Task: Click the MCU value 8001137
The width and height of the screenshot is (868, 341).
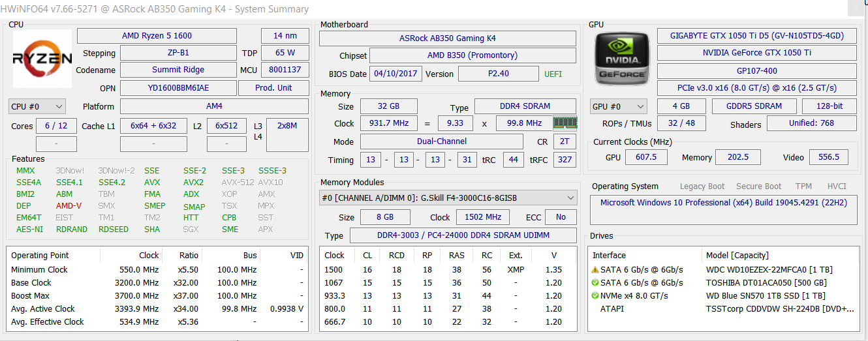Action: click(285, 70)
